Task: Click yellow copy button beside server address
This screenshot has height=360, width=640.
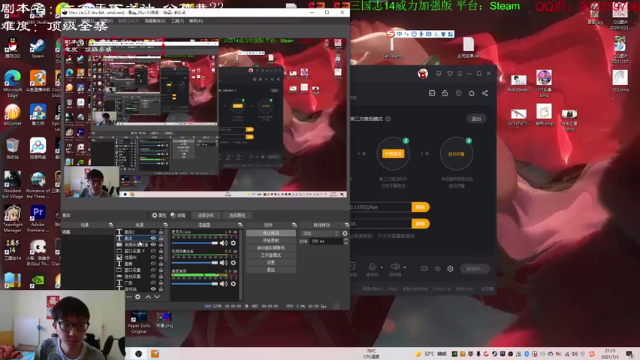Action: coord(420,207)
